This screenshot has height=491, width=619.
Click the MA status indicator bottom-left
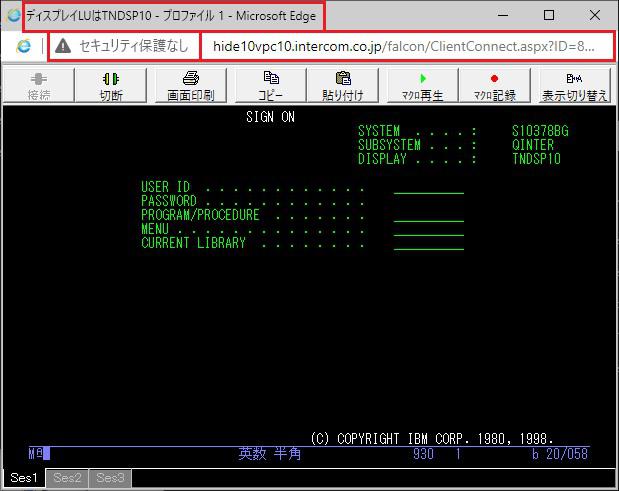pyautogui.click(x=39, y=454)
